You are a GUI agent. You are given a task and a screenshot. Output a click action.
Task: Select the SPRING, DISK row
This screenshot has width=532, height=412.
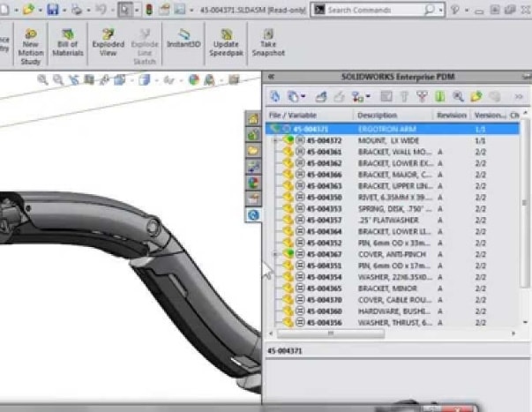[393, 209]
